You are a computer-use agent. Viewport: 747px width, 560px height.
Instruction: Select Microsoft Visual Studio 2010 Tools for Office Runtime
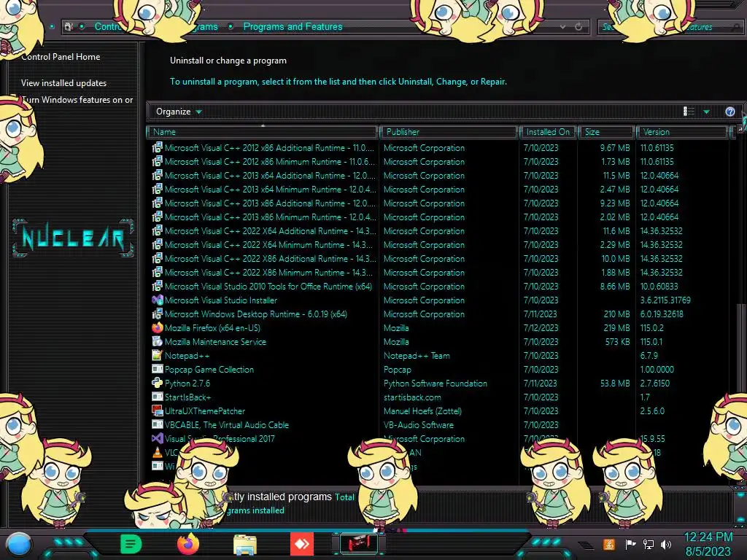pyautogui.click(x=268, y=286)
